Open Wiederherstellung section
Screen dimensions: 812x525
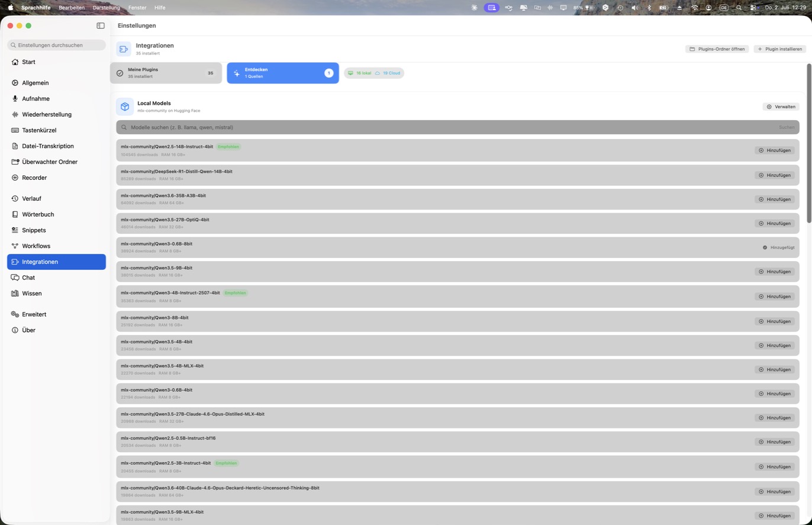coord(56,114)
